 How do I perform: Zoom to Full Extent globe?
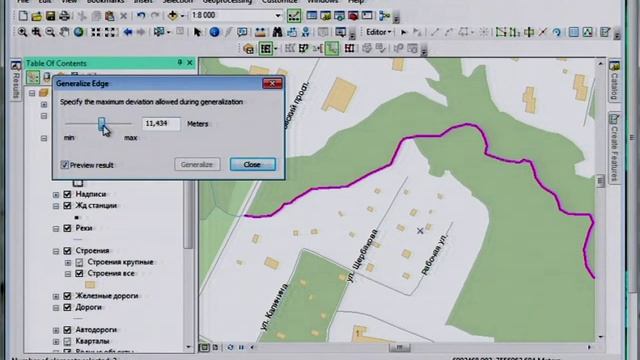click(78, 32)
